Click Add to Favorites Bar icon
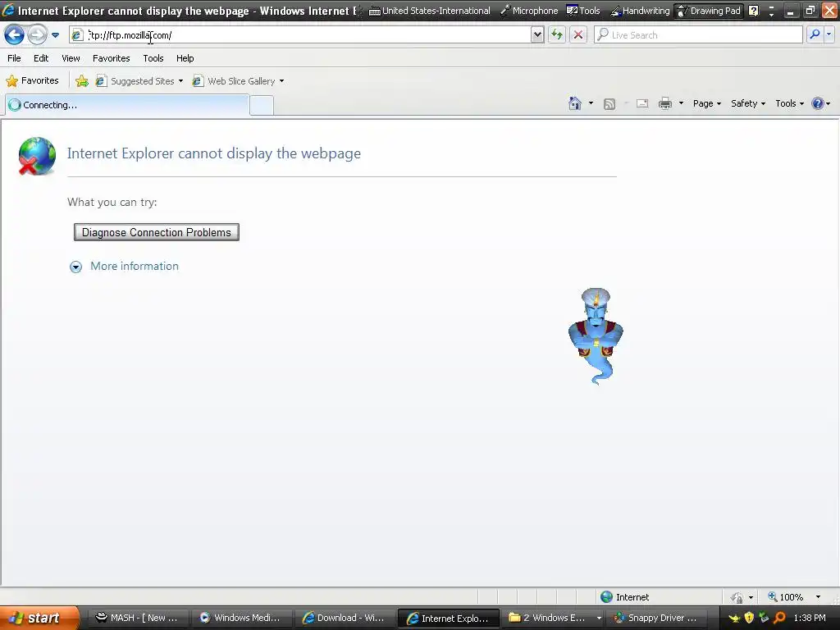Image resolution: width=840 pixels, height=630 pixels. (x=82, y=81)
